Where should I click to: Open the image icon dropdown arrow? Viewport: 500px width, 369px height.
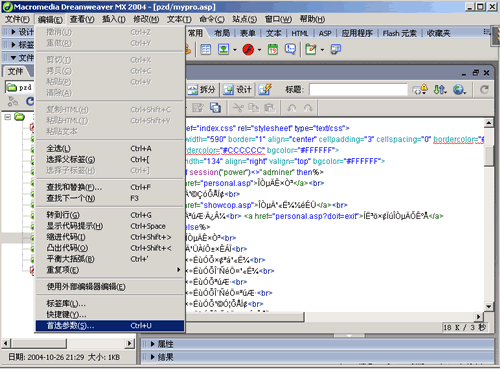pos(235,50)
